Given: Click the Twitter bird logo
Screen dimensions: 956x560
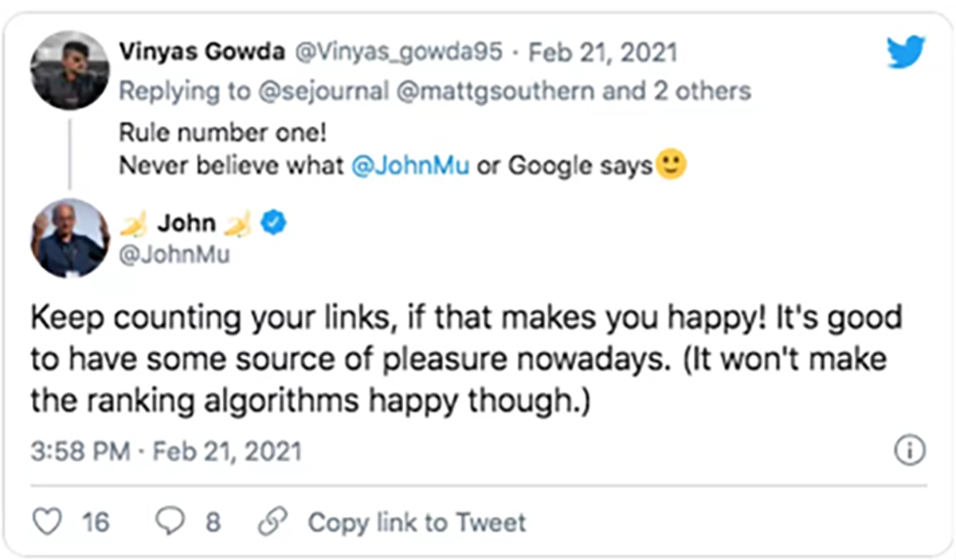Looking at the screenshot, I should 906,52.
